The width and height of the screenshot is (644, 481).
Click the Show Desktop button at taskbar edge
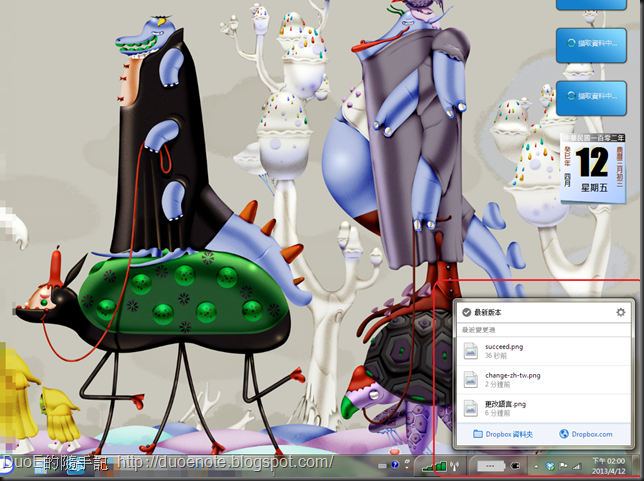636,466
